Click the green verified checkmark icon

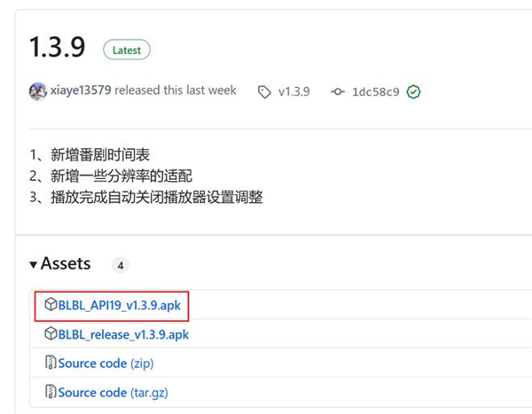coord(413,91)
